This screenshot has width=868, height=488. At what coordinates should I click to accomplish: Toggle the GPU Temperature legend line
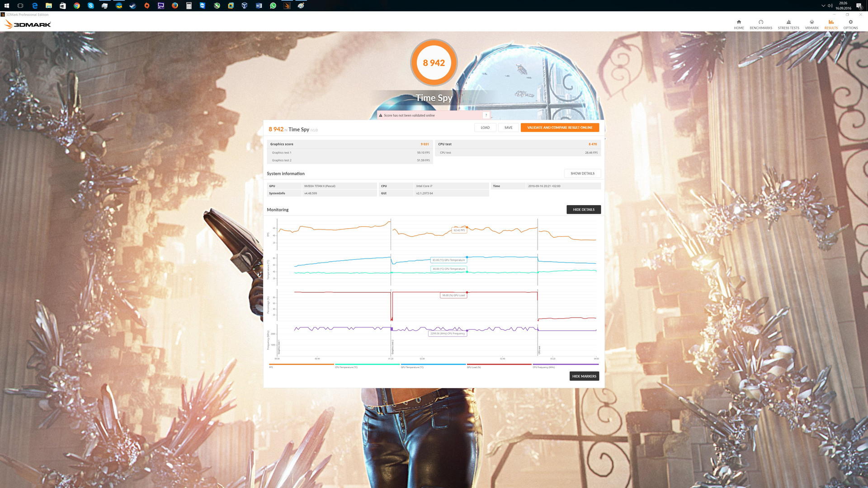coord(433,366)
